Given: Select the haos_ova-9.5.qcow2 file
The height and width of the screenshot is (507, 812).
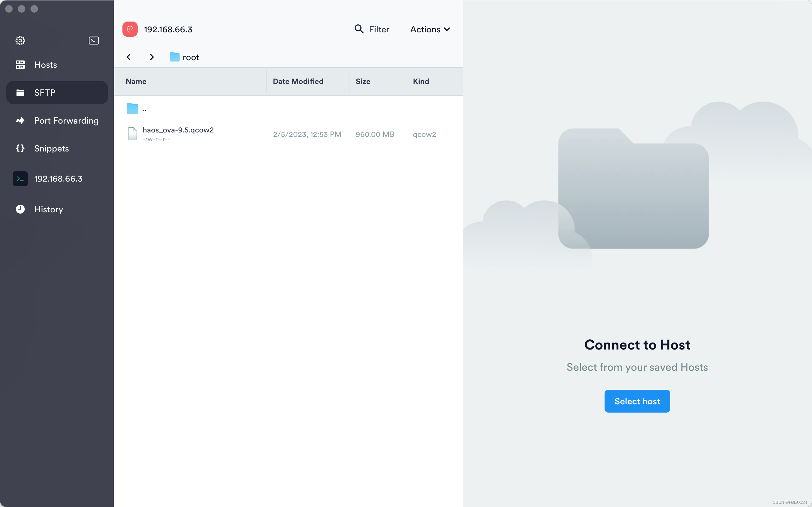Looking at the screenshot, I should coord(178,130).
